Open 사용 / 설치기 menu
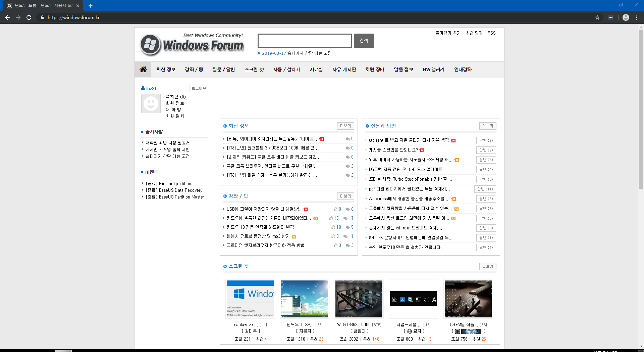The image size is (644, 352). pyautogui.click(x=286, y=70)
